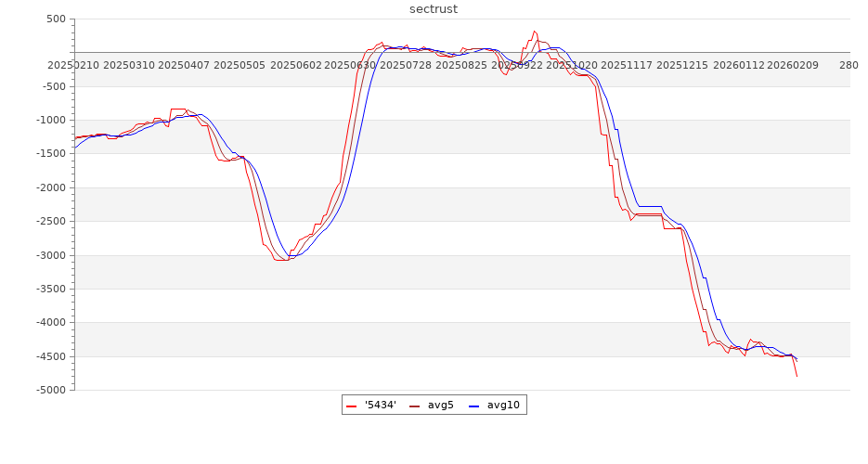This screenshot has width=868, height=464.
Task: Select the avg5 legend label
Action: coord(441,405)
